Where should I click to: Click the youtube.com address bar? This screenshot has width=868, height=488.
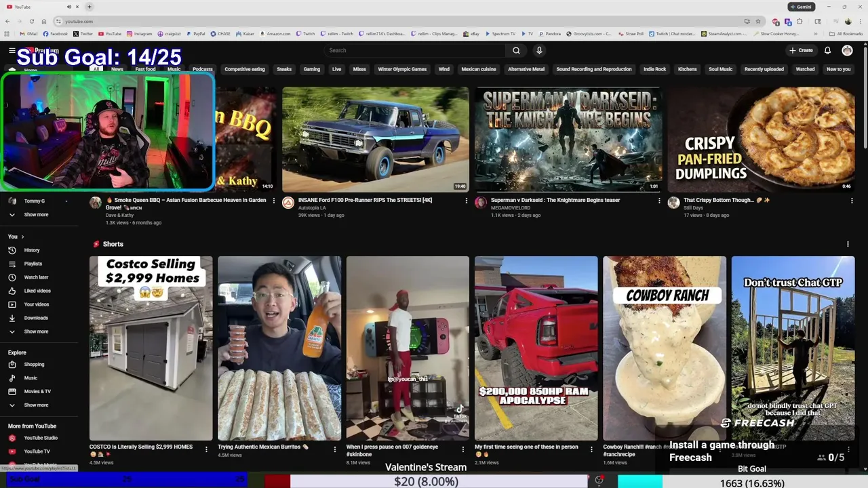(x=400, y=21)
